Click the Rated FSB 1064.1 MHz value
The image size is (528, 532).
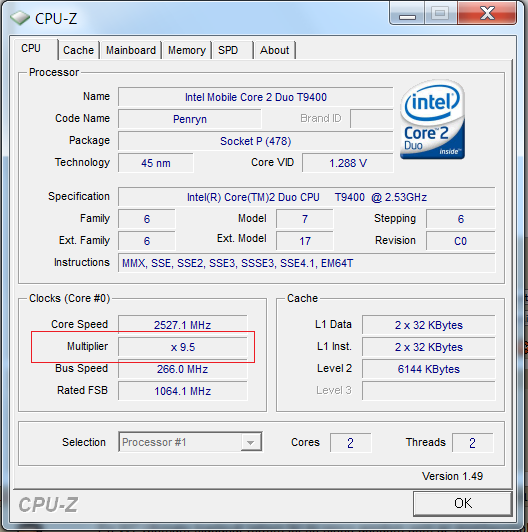point(183,391)
